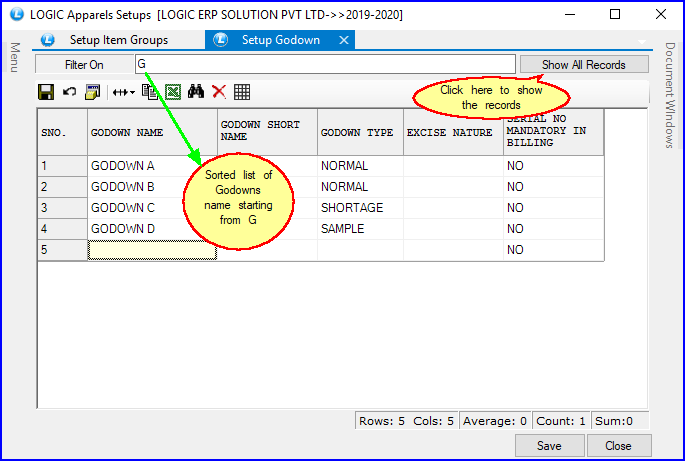Viewport: 685px width, 461px height.
Task: Click the form window toolbar icon
Action: 93,92
